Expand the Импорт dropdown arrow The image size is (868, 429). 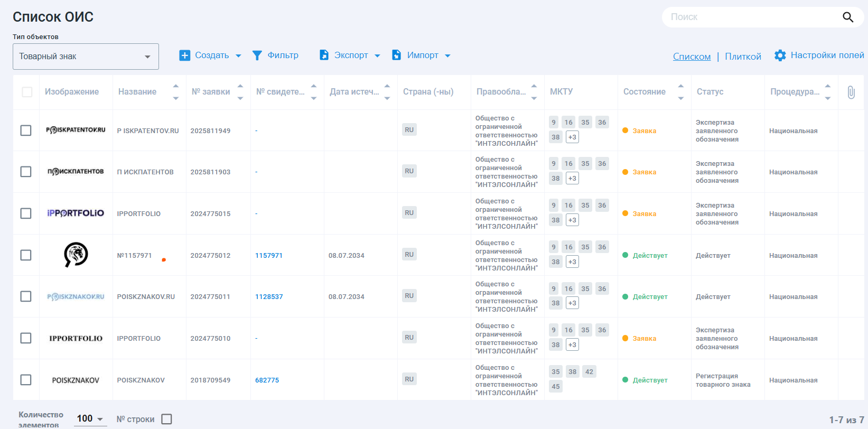(447, 56)
